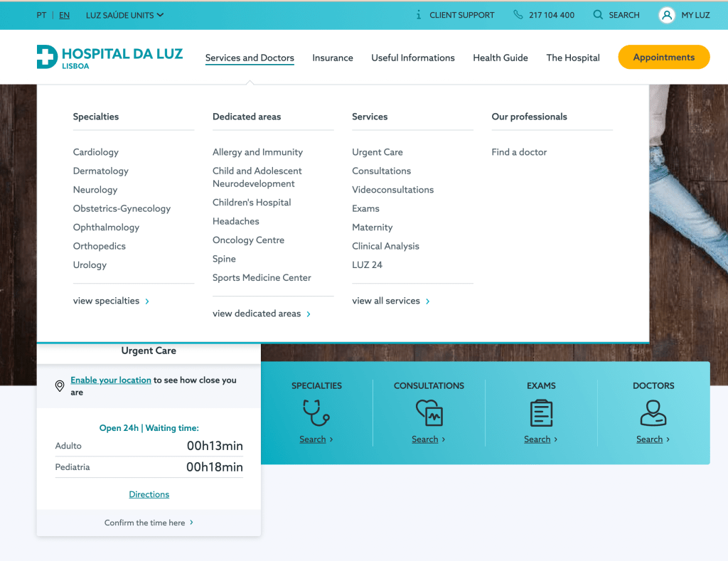Open Directions for Urgent Care
728x561 pixels.
149,494
